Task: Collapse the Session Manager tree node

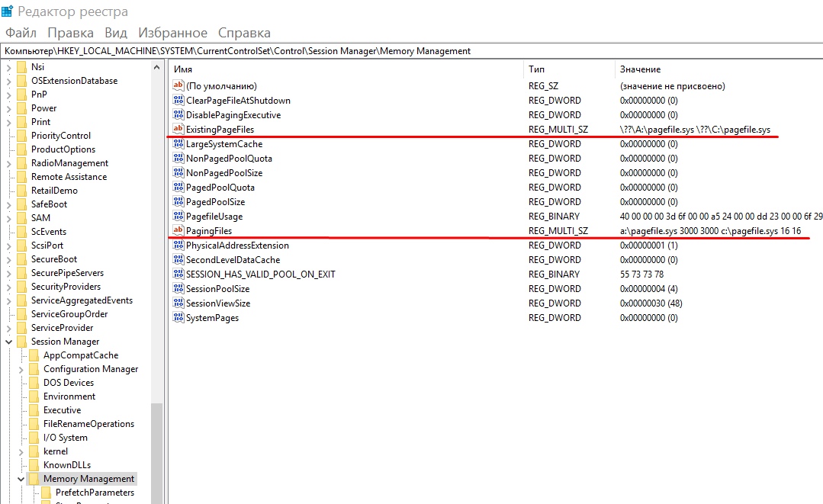Action: (x=9, y=342)
